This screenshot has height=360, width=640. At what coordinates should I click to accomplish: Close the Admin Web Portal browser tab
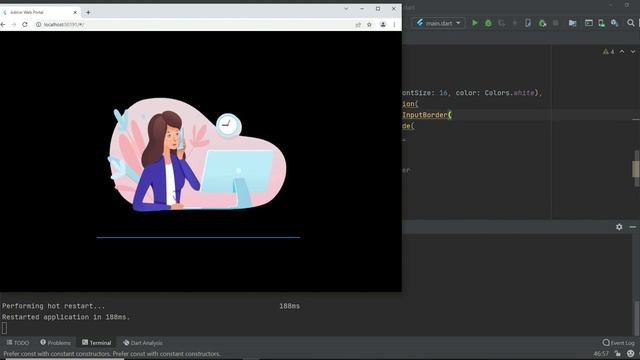(75, 13)
